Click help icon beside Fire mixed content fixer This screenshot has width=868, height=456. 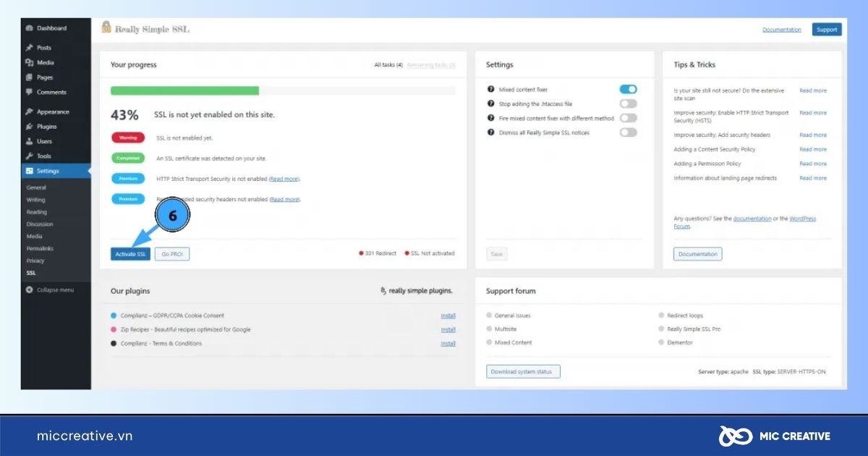(x=491, y=119)
